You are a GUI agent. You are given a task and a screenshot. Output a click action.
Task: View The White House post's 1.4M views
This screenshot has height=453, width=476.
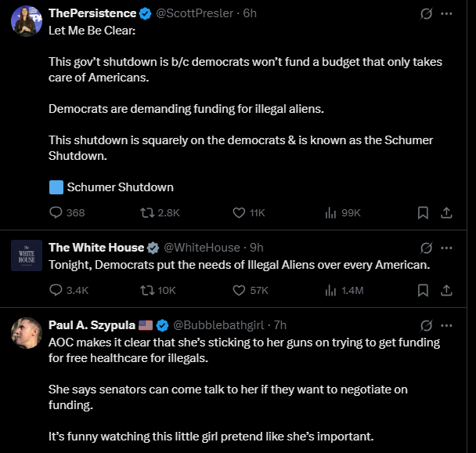click(330, 290)
